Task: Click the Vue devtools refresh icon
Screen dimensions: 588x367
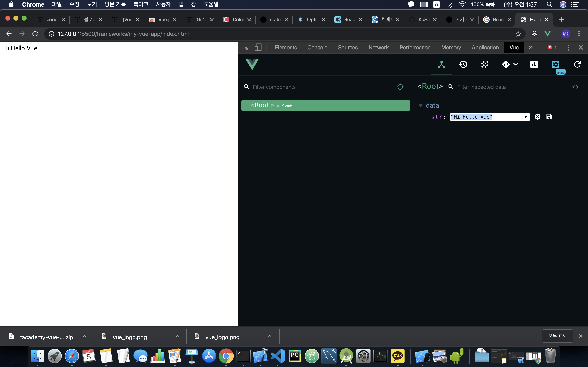Action: pyautogui.click(x=577, y=65)
